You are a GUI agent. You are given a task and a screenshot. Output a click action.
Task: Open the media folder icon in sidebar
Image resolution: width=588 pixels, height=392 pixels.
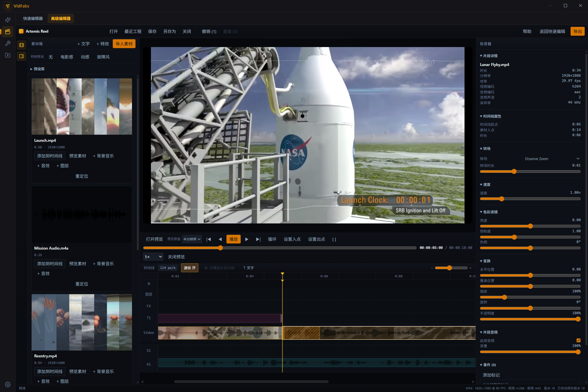(8, 55)
